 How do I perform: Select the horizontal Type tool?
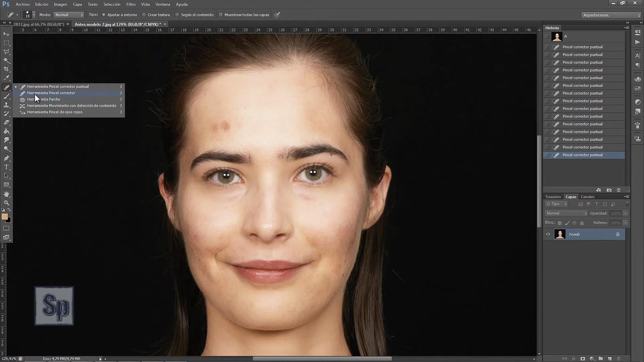click(7, 166)
